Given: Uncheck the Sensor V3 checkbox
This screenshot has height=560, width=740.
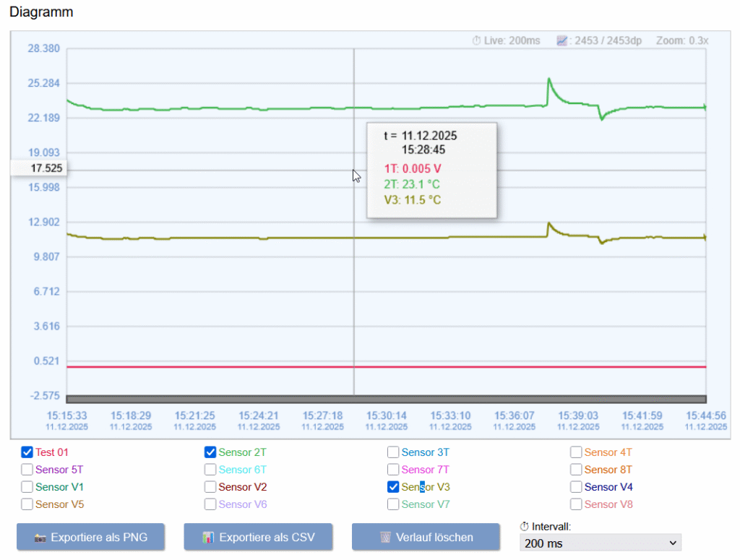Looking at the screenshot, I should point(393,486).
